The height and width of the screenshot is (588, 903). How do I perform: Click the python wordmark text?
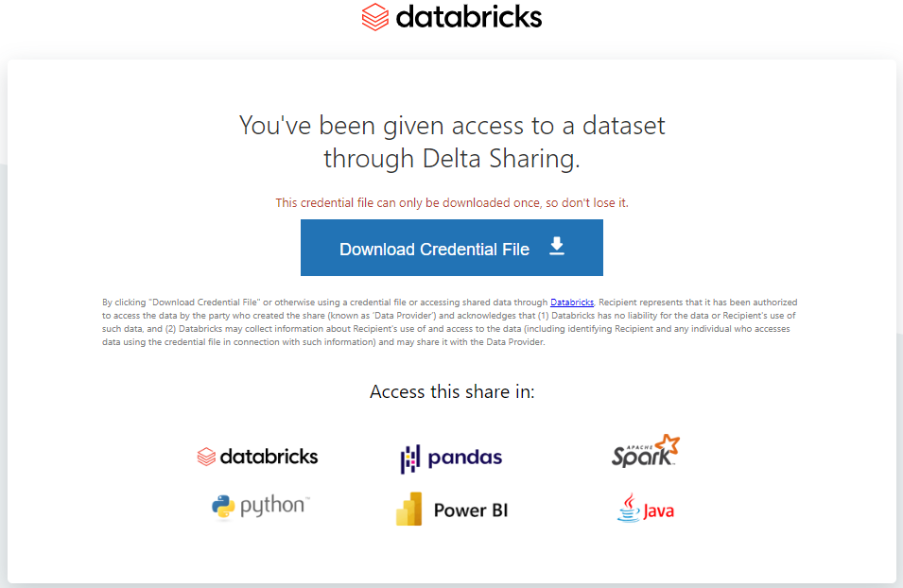pyautogui.click(x=274, y=506)
